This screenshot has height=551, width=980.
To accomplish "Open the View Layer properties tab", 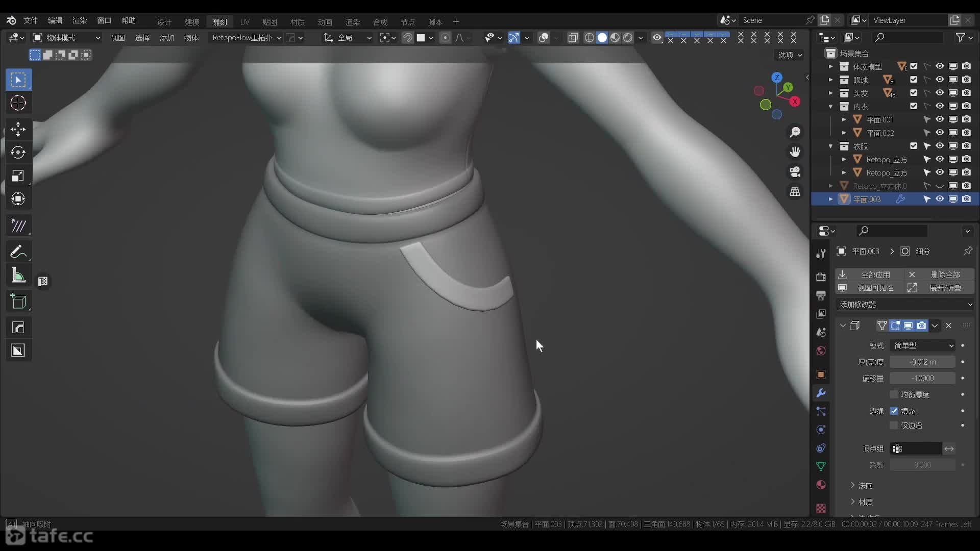I will point(821,314).
